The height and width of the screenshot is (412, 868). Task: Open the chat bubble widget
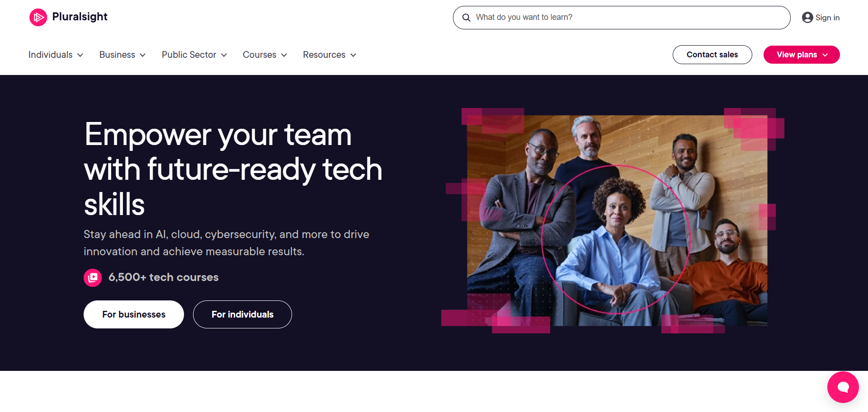(843, 387)
